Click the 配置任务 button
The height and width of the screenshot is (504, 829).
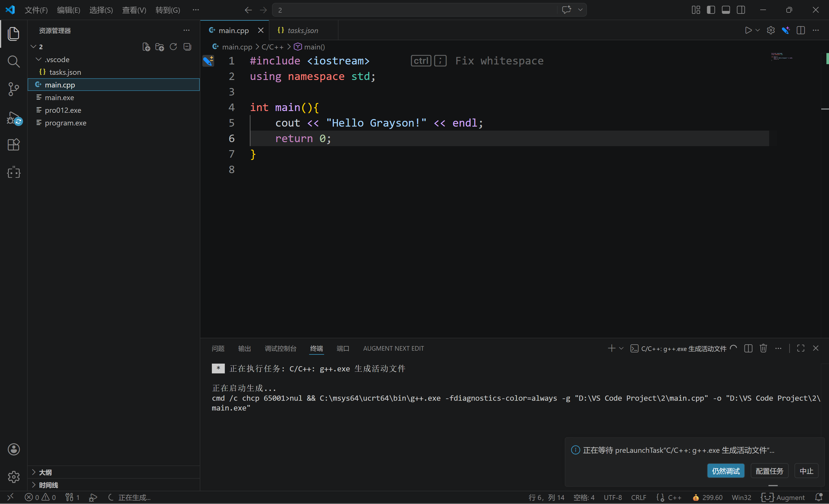click(x=769, y=471)
